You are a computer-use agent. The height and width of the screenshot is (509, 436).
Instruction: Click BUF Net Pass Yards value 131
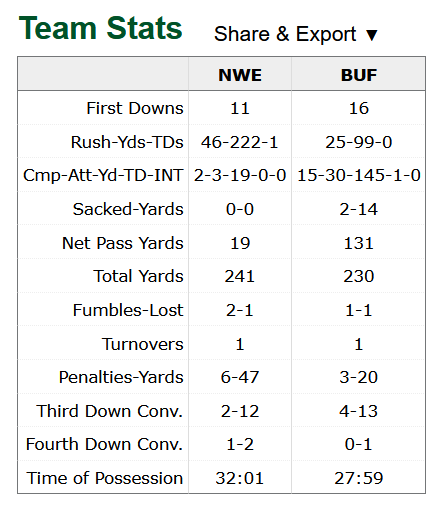coord(359,243)
